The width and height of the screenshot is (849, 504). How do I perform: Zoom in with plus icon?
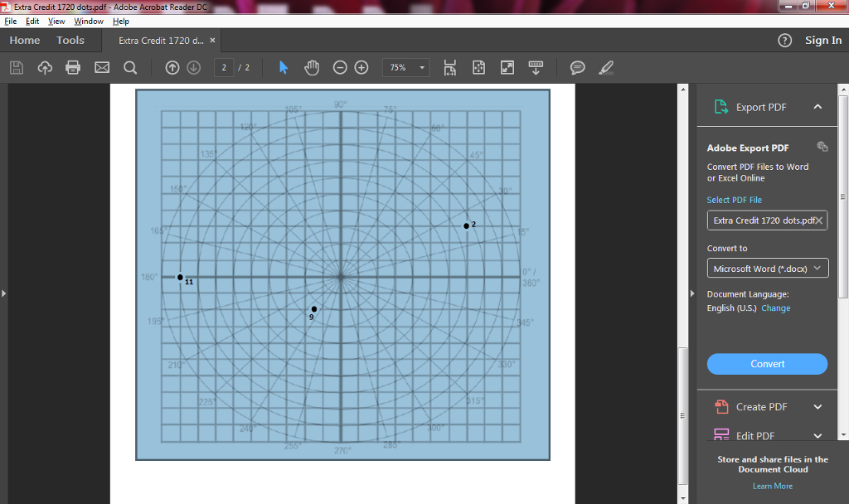tap(361, 68)
